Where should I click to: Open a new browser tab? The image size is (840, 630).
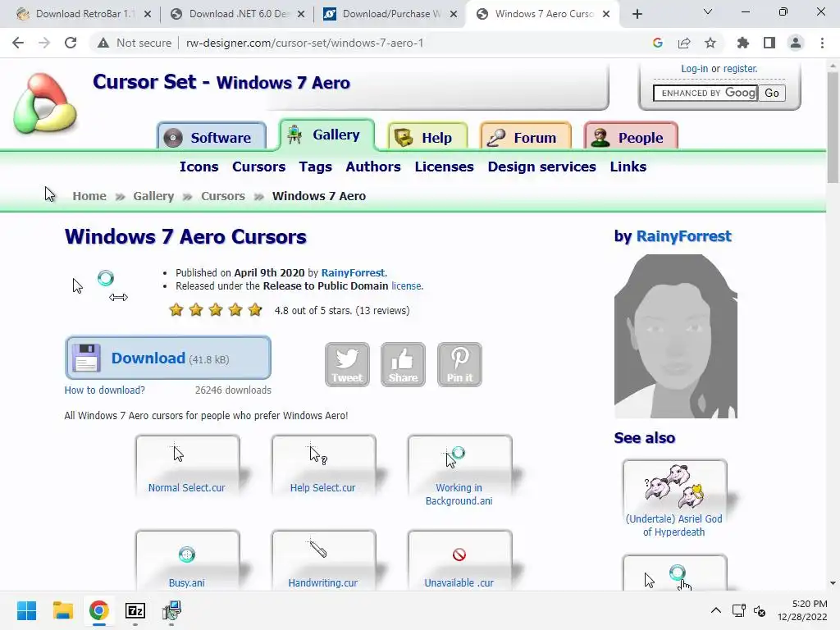[x=637, y=14]
